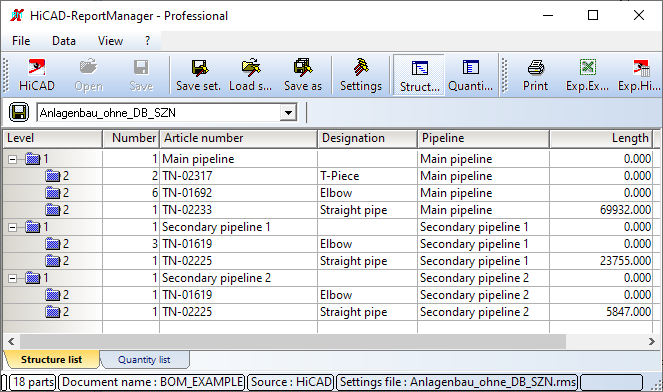Click the folder icon of the TN-02317 row

point(52,175)
